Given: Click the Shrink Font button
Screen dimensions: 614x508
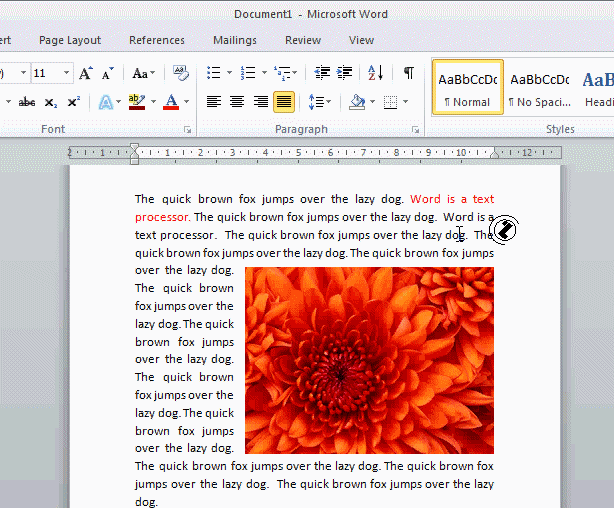Looking at the screenshot, I should (x=108, y=74).
